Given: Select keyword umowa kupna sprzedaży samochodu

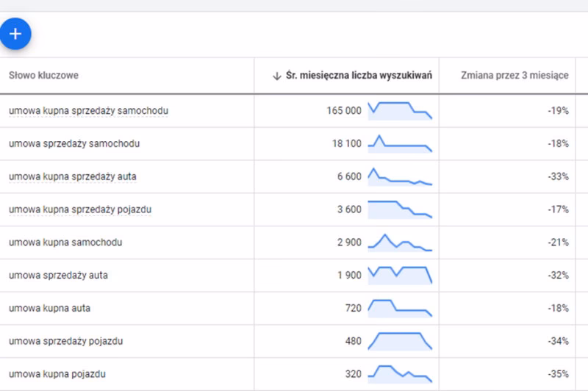Looking at the screenshot, I should (89, 111).
